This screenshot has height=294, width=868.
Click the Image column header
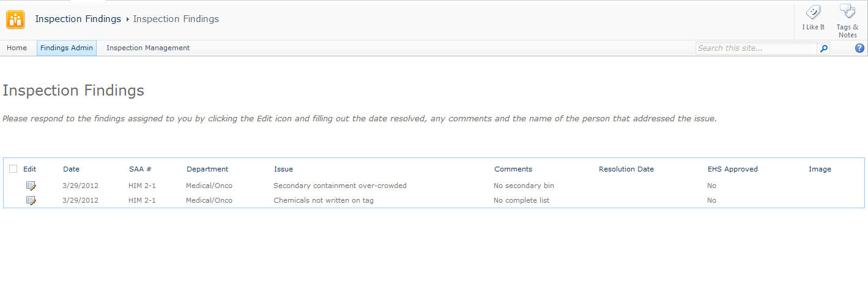[820, 169]
